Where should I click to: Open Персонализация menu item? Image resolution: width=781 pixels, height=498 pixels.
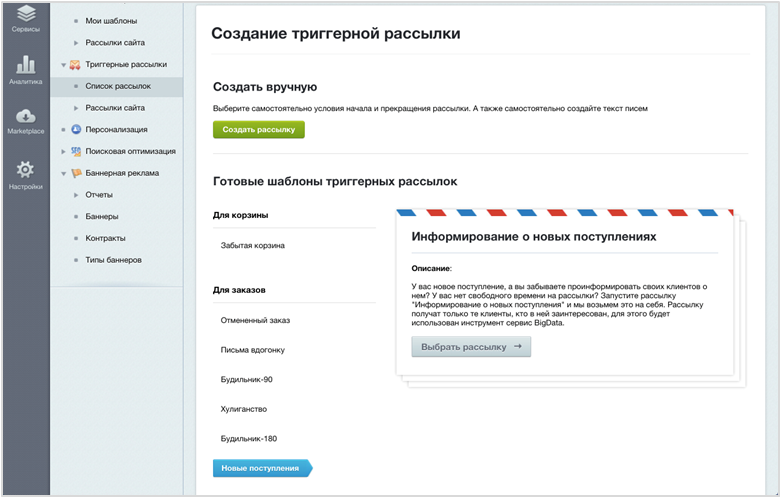point(116,129)
